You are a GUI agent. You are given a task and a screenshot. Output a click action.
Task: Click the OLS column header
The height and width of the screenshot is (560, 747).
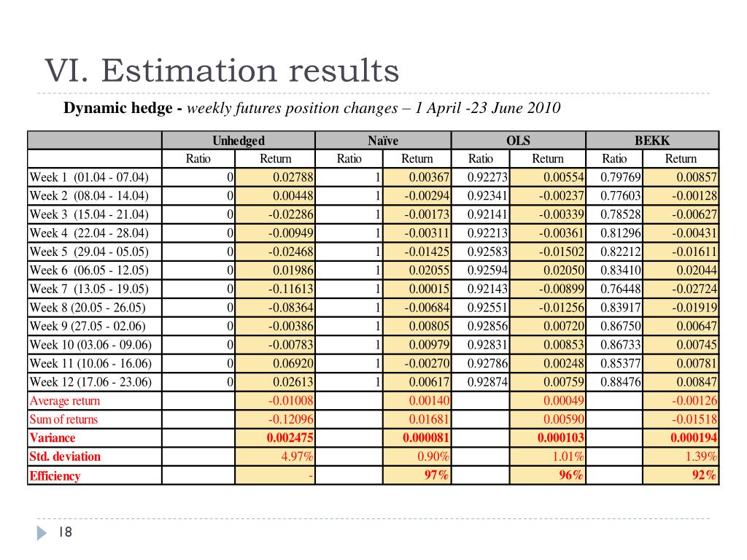pos(519,141)
